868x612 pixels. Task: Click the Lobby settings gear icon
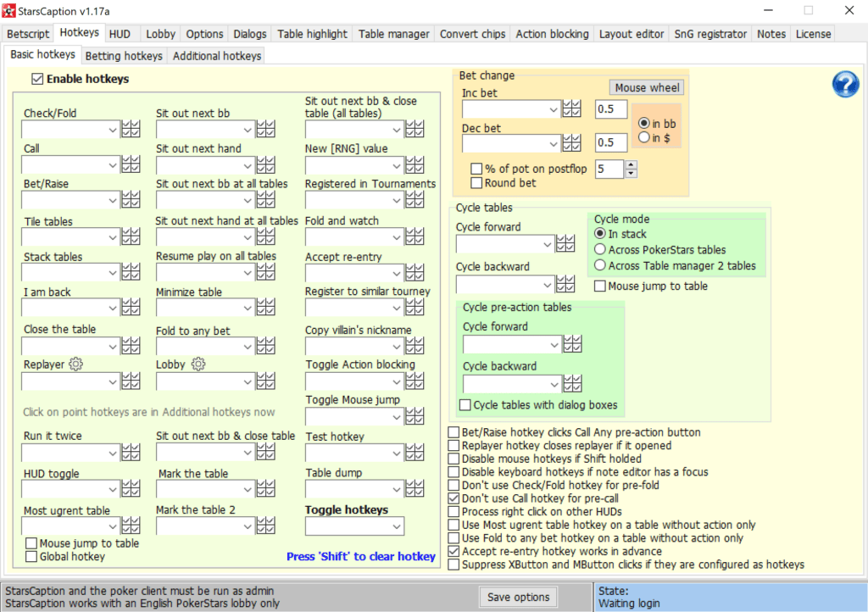(x=198, y=364)
